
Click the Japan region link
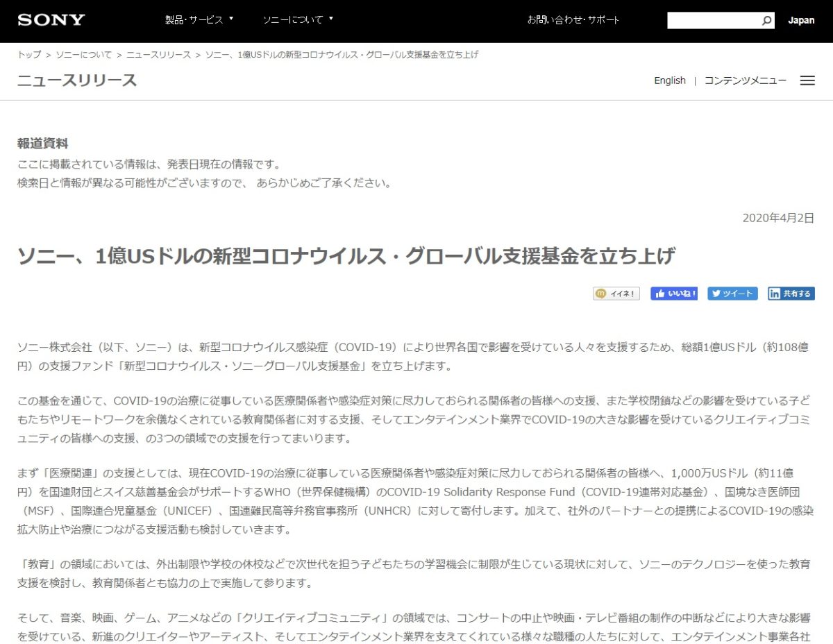pyautogui.click(x=801, y=20)
